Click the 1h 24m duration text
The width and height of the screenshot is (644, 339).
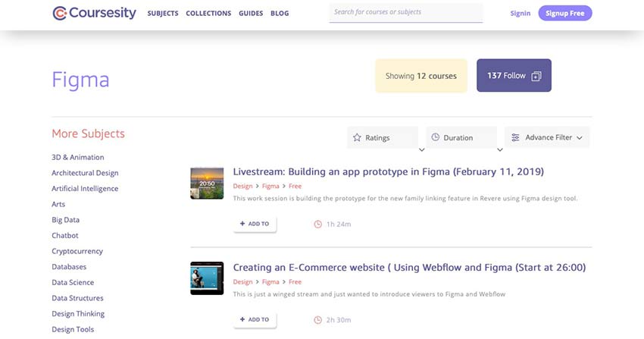339,224
